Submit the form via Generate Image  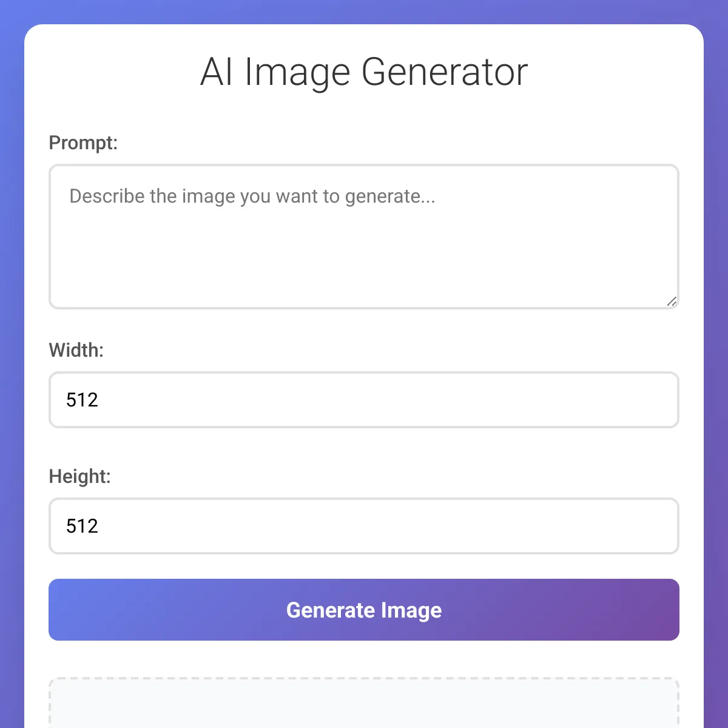(x=364, y=610)
